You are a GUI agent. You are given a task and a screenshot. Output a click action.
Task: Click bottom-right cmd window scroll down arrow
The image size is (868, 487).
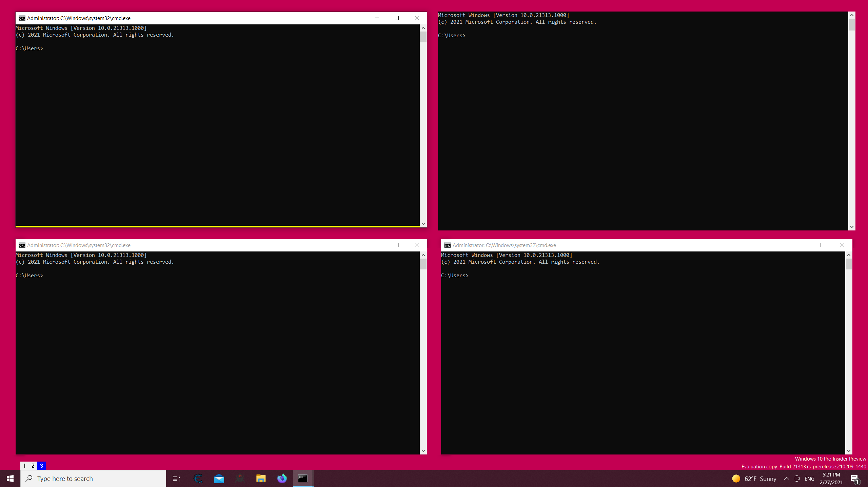pyautogui.click(x=848, y=451)
